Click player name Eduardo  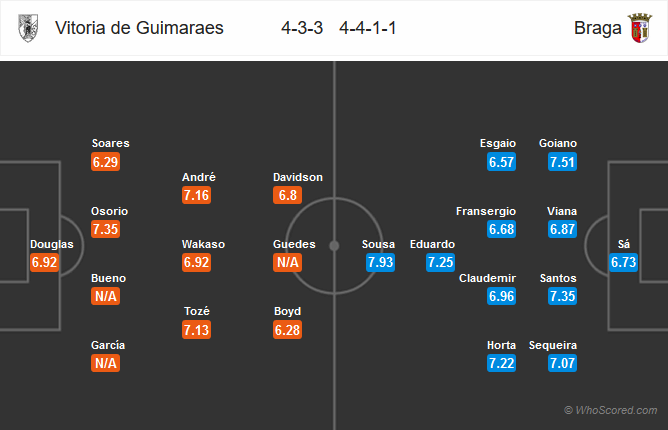432,244
